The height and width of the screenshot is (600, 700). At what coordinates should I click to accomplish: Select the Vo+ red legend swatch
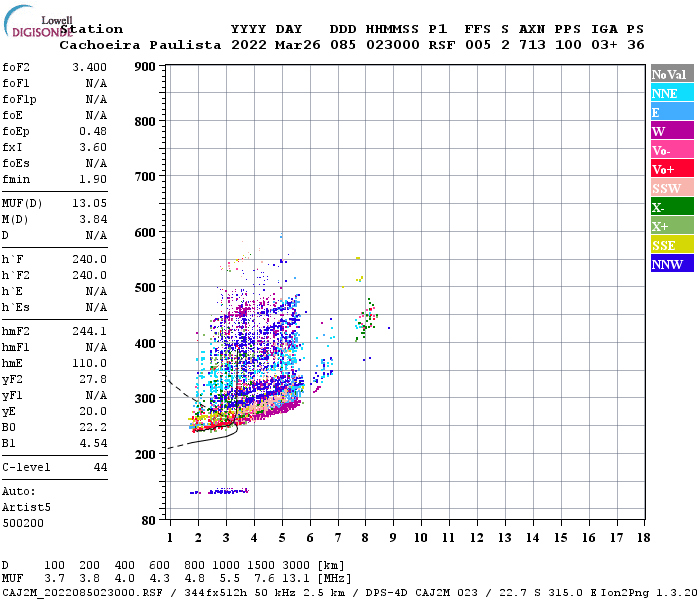point(672,169)
